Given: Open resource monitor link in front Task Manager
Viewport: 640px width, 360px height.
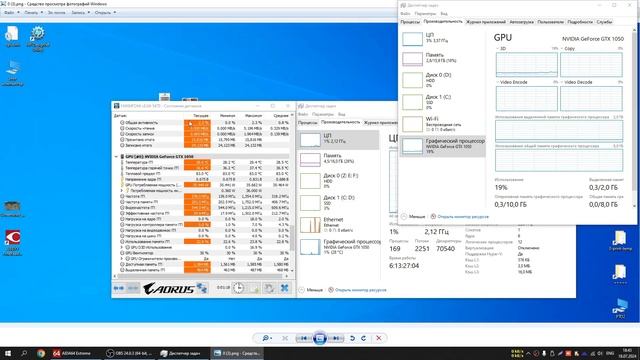Looking at the screenshot, I should point(460,217).
